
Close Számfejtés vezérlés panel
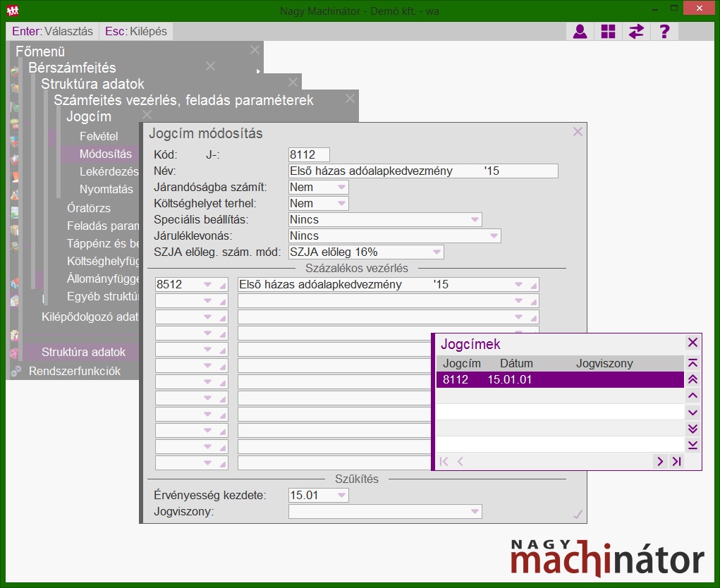pos(350,99)
